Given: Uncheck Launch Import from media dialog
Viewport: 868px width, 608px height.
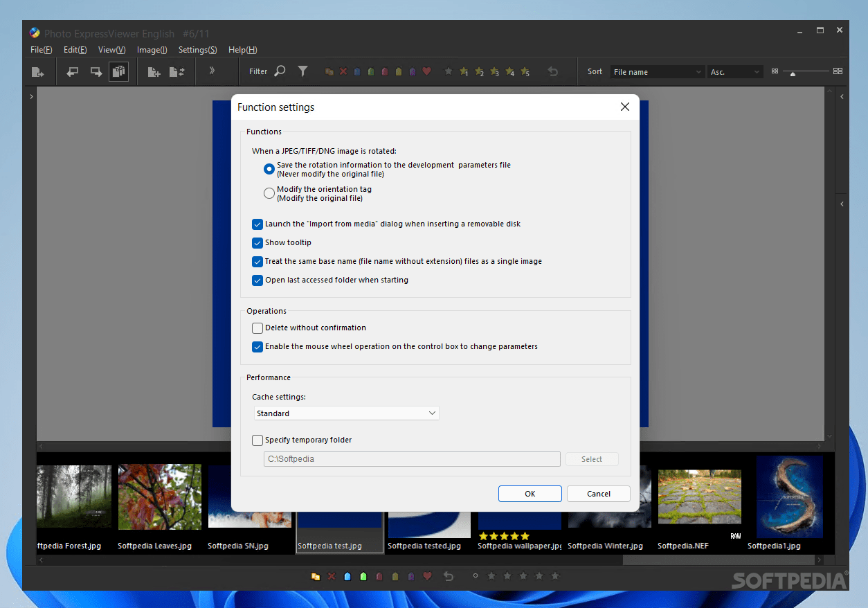Looking at the screenshot, I should [x=257, y=224].
